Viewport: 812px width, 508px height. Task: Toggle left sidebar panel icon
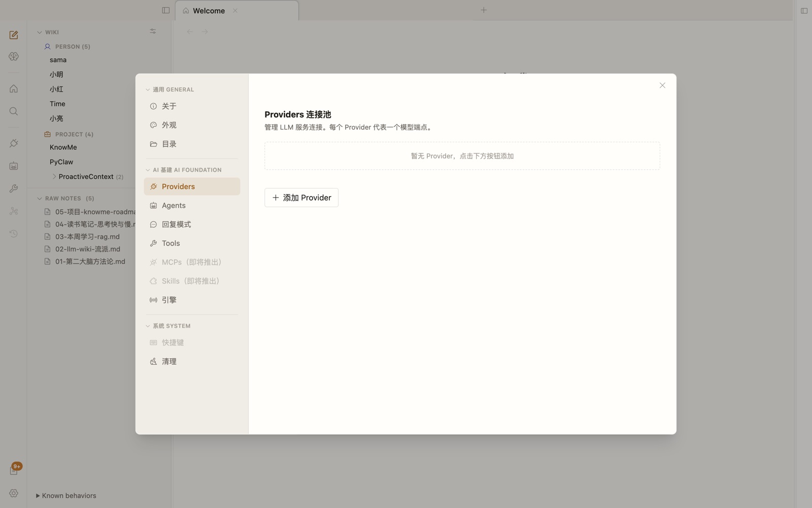(x=165, y=10)
